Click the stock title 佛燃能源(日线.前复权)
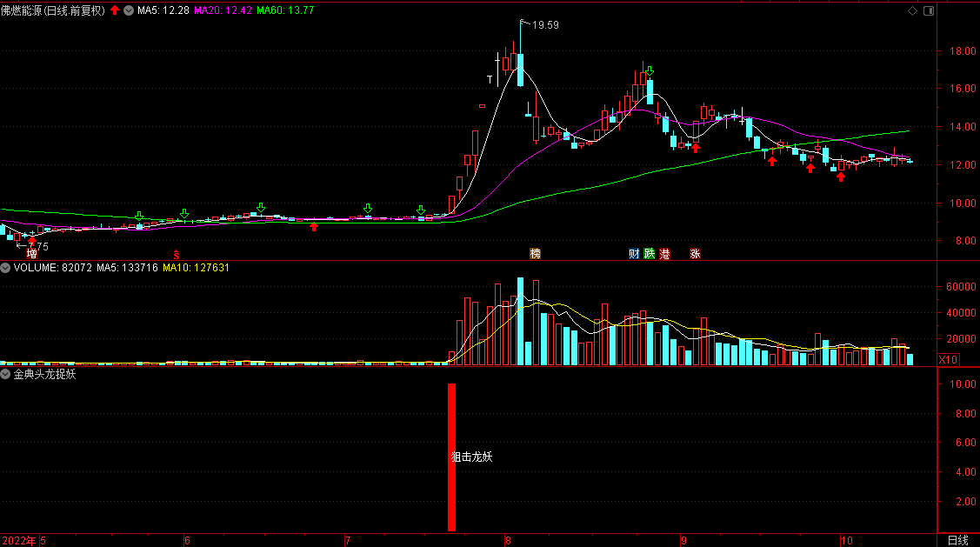Viewport: 980px width, 547px height. tap(52, 10)
